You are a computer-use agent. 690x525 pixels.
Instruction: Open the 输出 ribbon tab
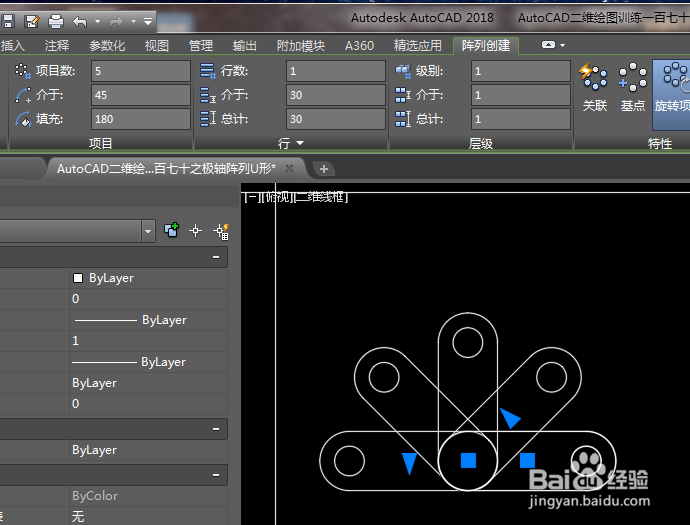[x=245, y=45]
